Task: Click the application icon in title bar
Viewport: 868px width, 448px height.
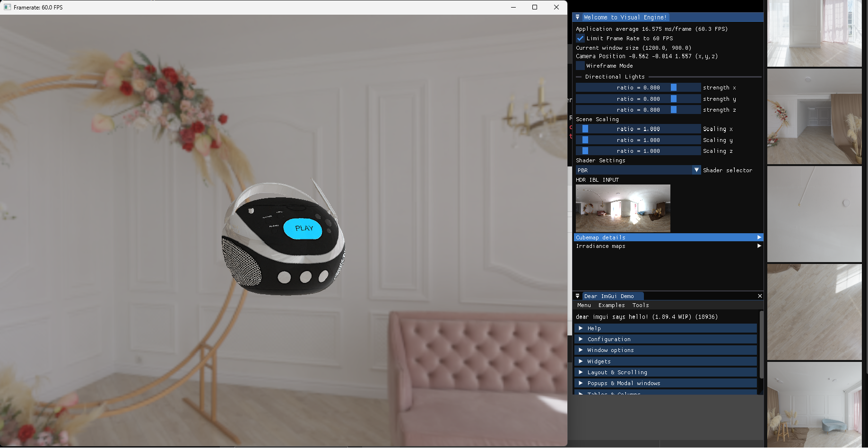Action: [x=7, y=7]
